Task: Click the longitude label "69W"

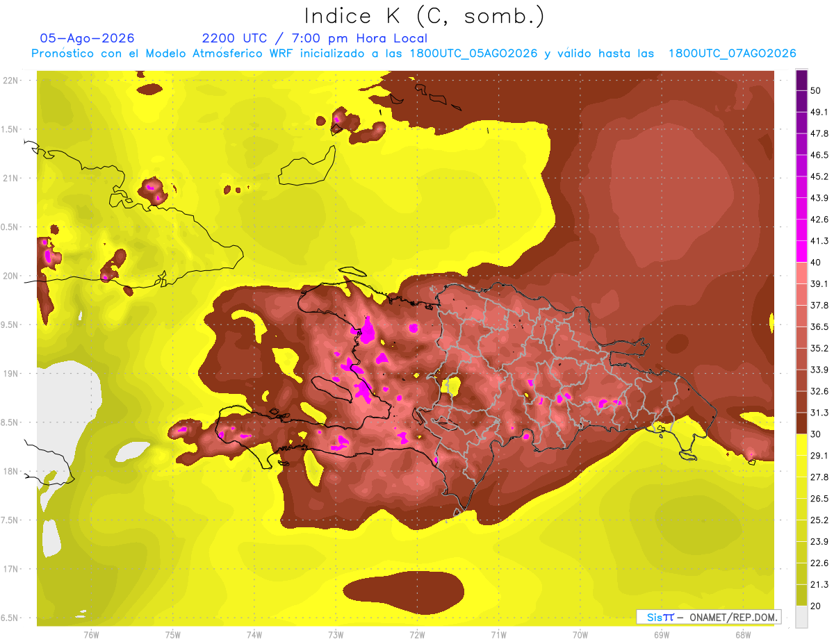Action: [x=662, y=634]
